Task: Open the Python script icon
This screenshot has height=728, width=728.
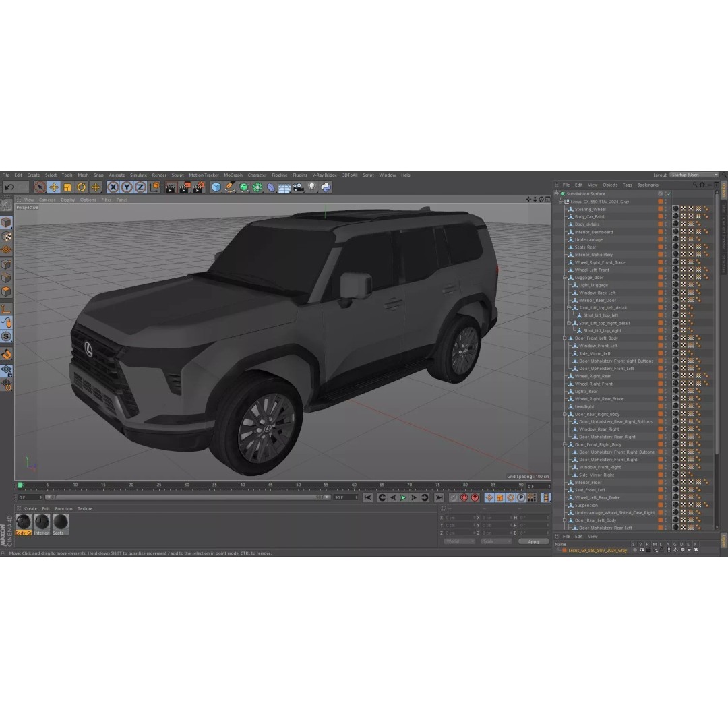Action: point(326,187)
